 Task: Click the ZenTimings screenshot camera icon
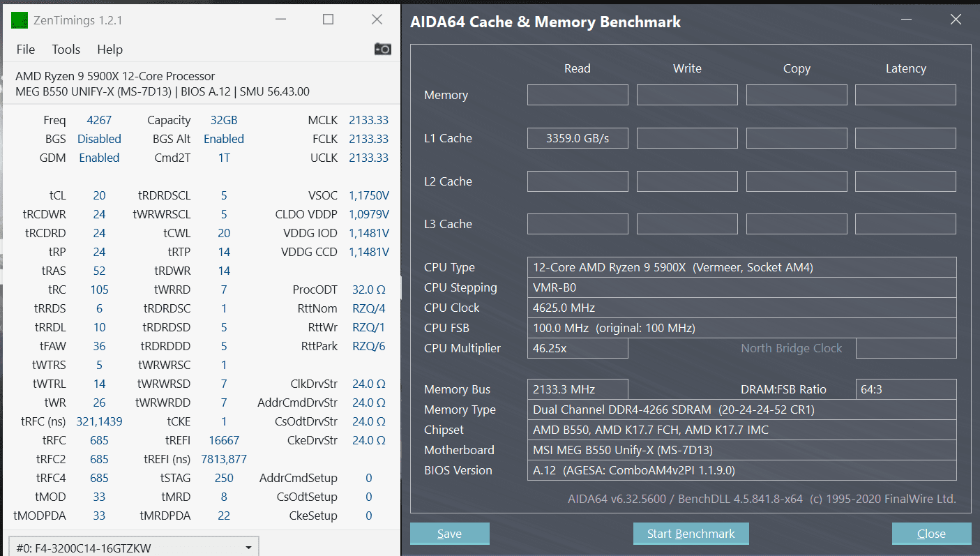pyautogui.click(x=382, y=49)
